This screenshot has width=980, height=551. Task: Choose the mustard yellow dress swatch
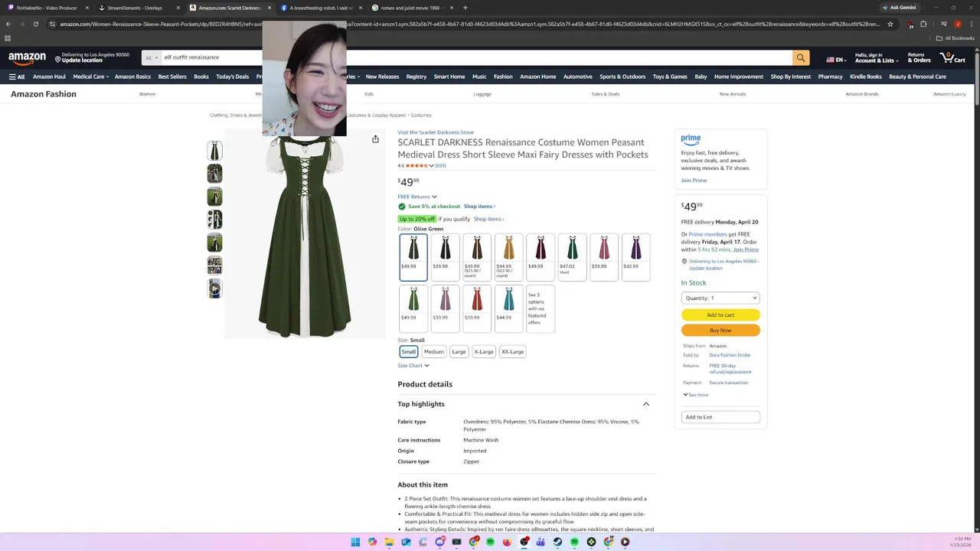click(x=509, y=257)
